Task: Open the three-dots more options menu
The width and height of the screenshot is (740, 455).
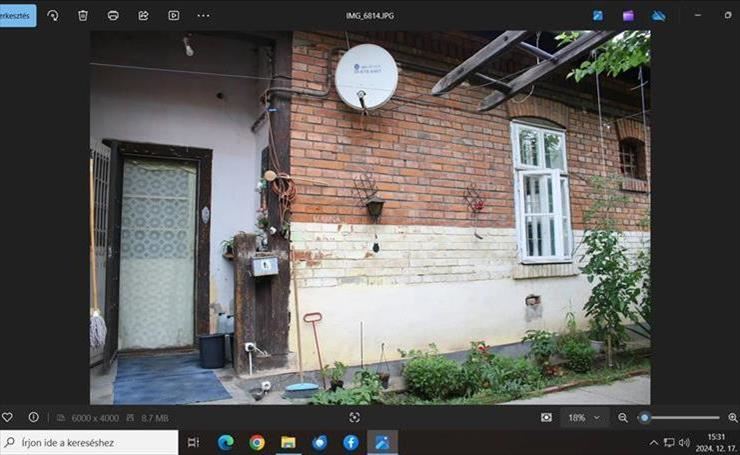Action: coord(204,15)
